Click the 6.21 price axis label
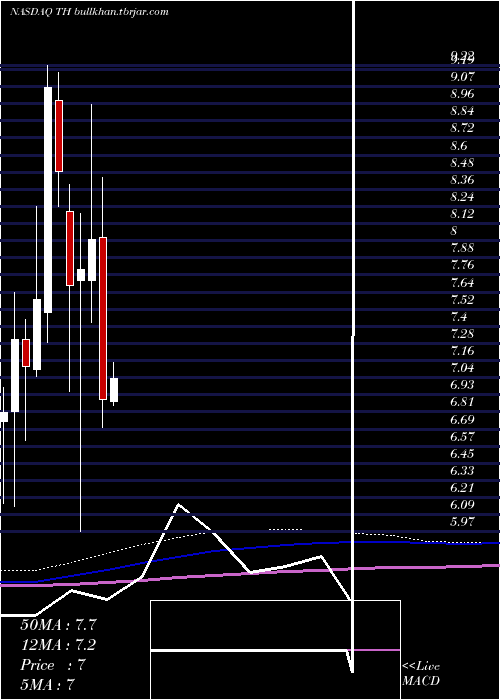Image resolution: width=500 pixels, height=700 pixels. tap(462, 488)
